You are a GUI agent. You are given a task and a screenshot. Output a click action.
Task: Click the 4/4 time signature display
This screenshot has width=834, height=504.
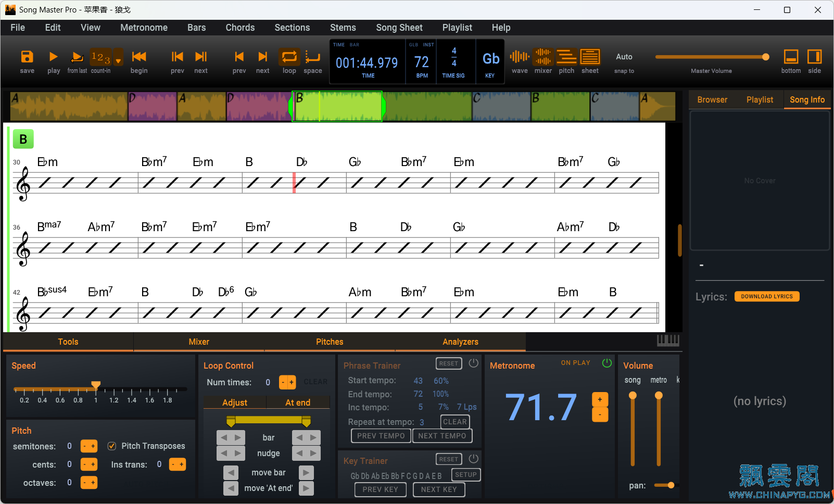(x=454, y=57)
